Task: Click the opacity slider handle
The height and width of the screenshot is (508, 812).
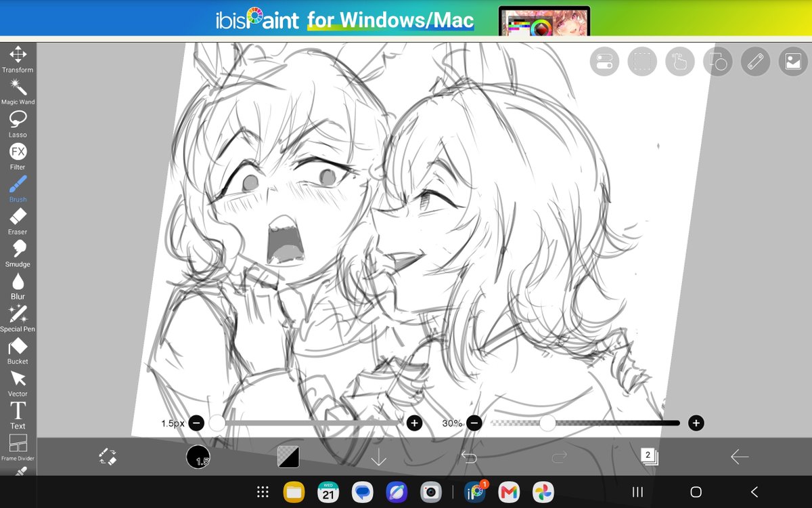Action: click(x=547, y=423)
